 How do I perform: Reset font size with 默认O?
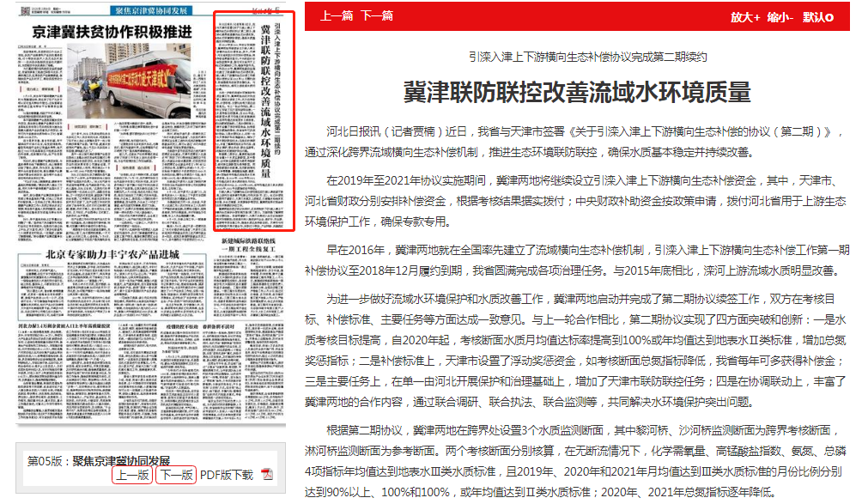pyautogui.click(x=817, y=17)
